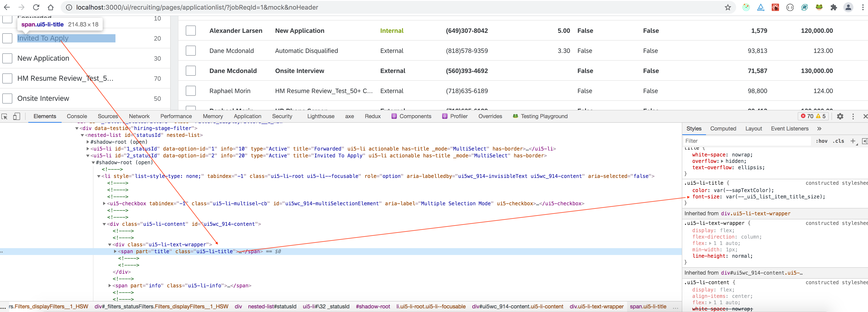The width and height of the screenshot is (868, 312).
Task: Click the Styles filter input field
Action: click(724, 141)
